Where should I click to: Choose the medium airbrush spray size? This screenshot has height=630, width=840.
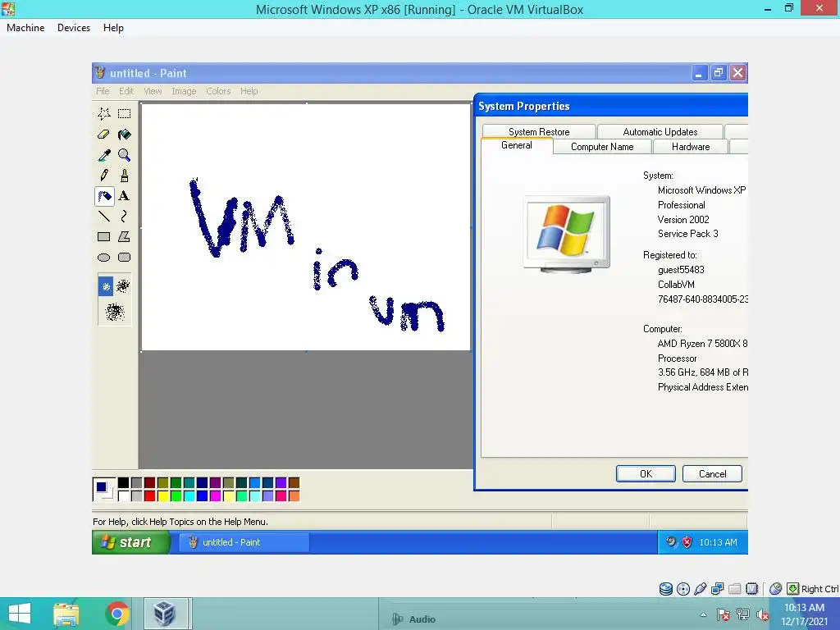click(x=123, y=286)
